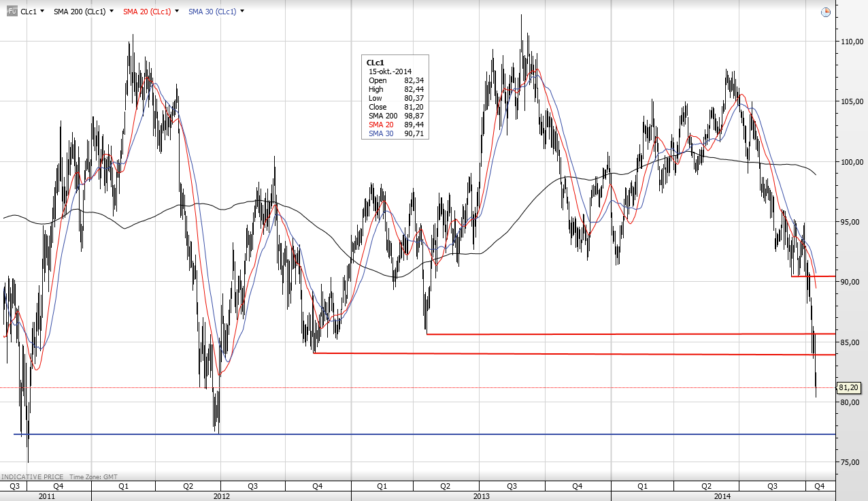The width and height of the screenshot is (868, 501).
Task: Click the blue SMA 30 90,71 row
Action: [396, 133]
